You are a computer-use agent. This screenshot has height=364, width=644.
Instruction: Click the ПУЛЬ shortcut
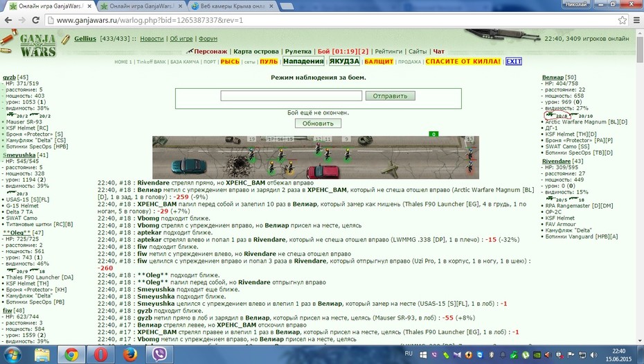(x=269, y=62)
